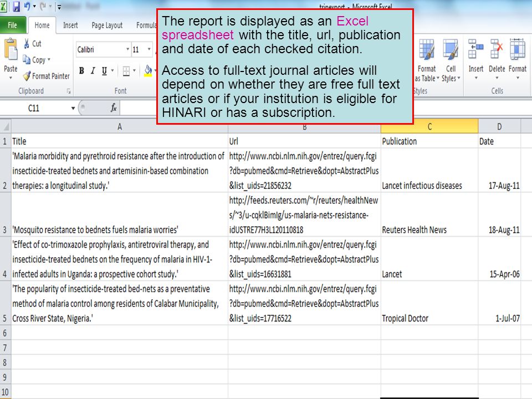Click the 'Publication' header cell
The image size is (532, 399).
(x=429, y=141)
